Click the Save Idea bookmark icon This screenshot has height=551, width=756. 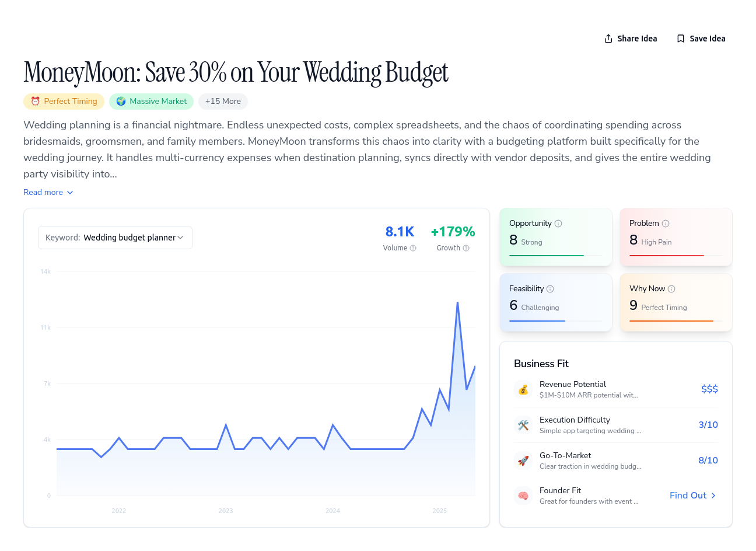[x=681, y=39]
